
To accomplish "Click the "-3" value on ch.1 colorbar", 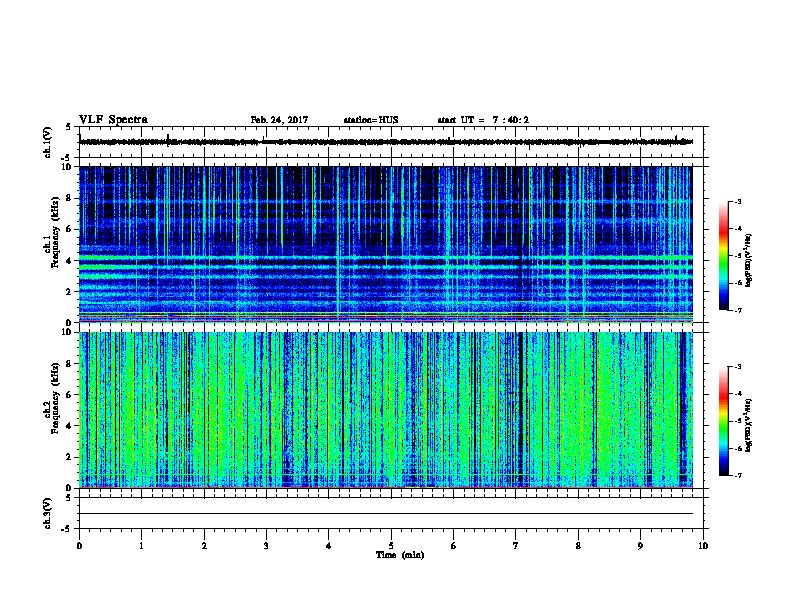I will 737,202.
